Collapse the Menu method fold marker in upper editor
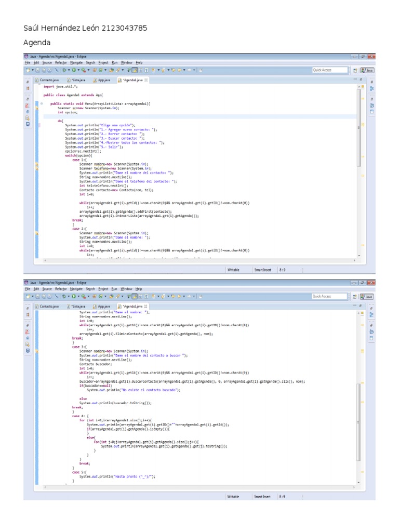 (x=41, y=103)
